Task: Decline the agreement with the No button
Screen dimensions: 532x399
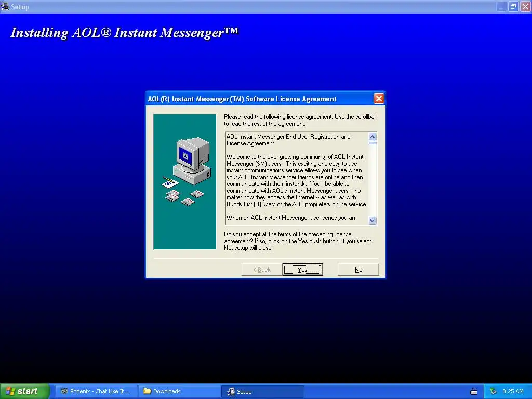Action: click(x=358, y=270)
